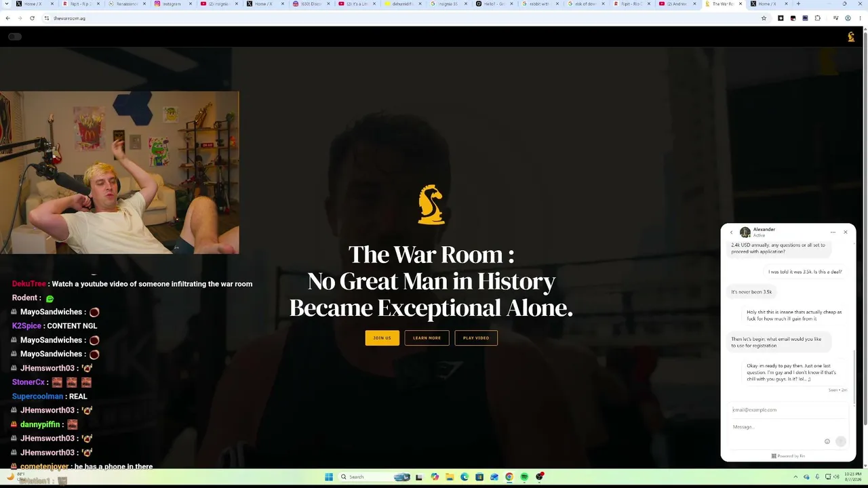Click the JOIN US button
Image resolution: width=868 pixels, height=488 pixels.
382,338
